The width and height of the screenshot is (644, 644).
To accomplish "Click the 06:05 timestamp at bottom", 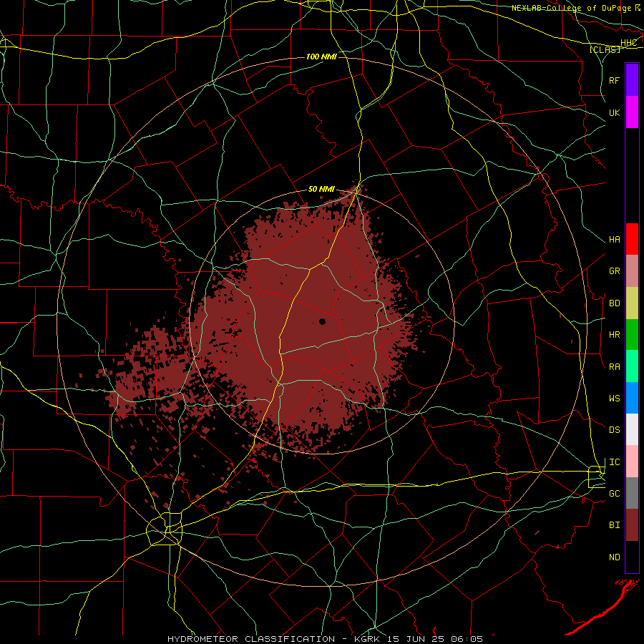I will [x=467, y=639].
